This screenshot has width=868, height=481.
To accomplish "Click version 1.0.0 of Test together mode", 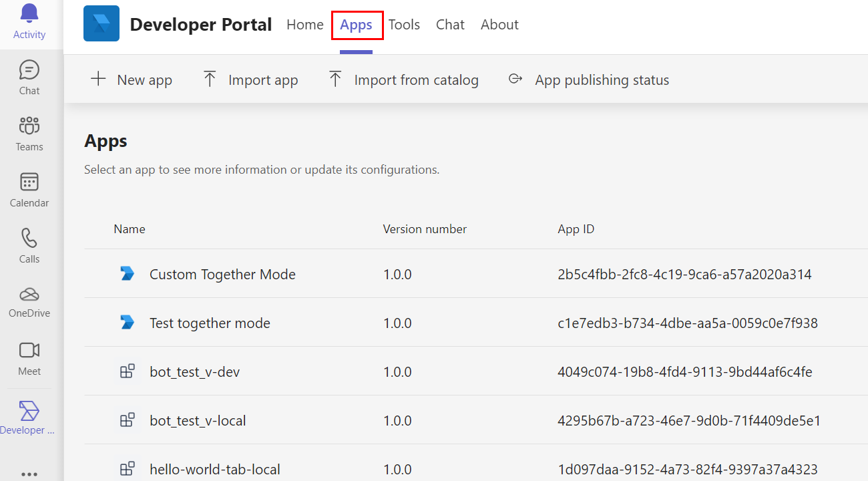I will pos(397,323).
